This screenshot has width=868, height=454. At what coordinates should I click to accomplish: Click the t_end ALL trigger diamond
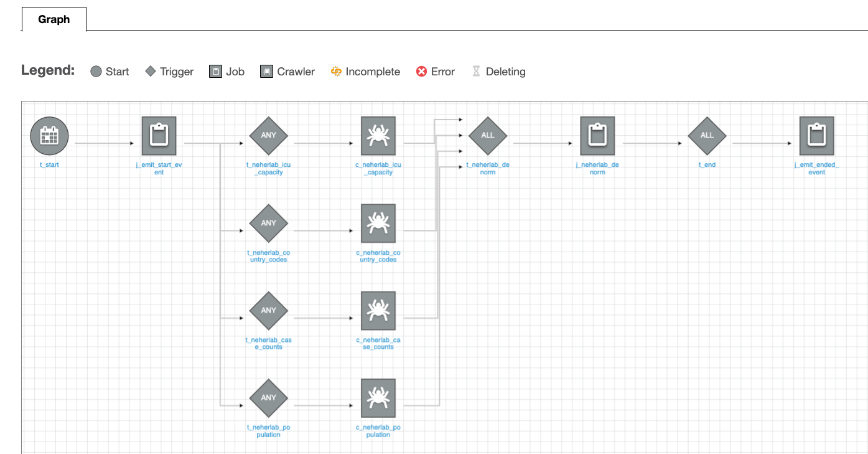pyautogui.click(x=707, y=135)
